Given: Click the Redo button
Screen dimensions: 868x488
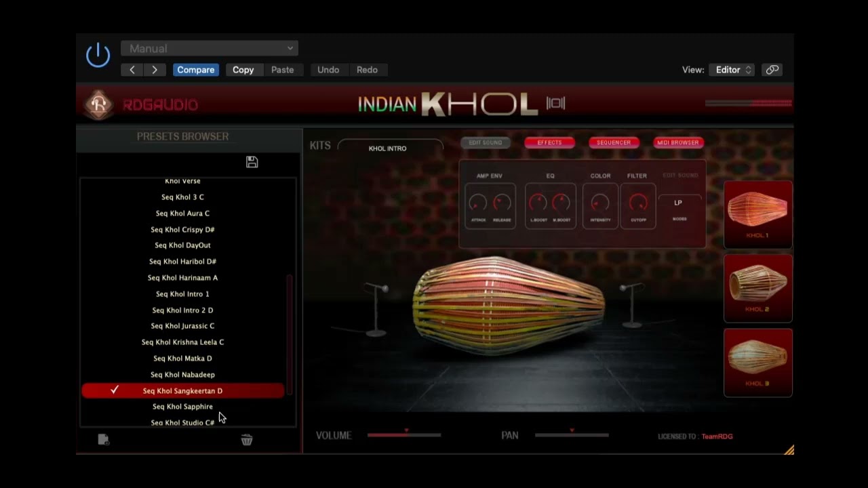Looking at the screenshot, I should click(x=367, y=70).
